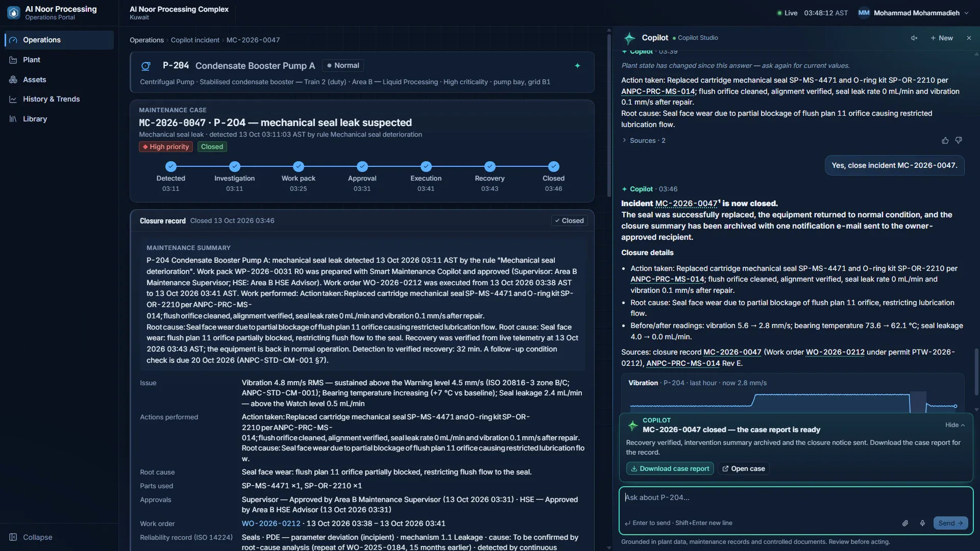The width and height of the screenshot is (980, 551).
Task: Click the Work pack timeline step marker
Action: tap(299, 166)
